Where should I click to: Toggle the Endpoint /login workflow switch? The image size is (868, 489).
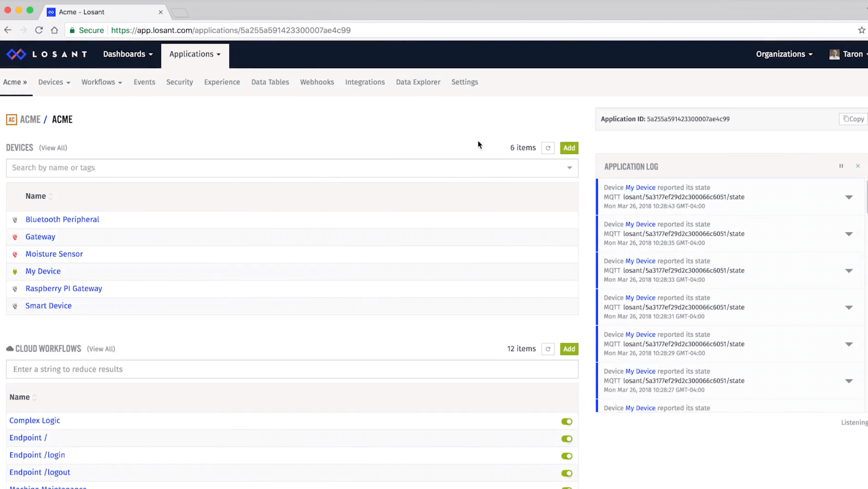(x=567, y=456)
